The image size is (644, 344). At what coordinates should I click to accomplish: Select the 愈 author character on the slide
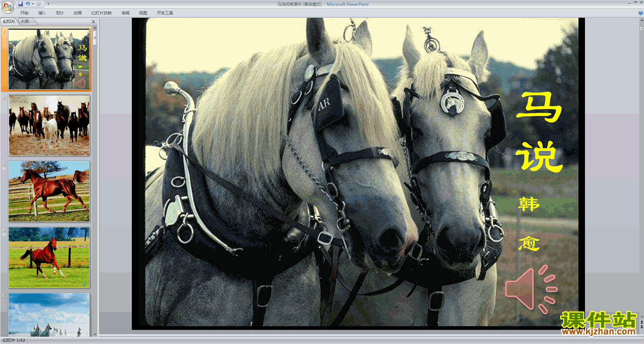coord(529,243)
